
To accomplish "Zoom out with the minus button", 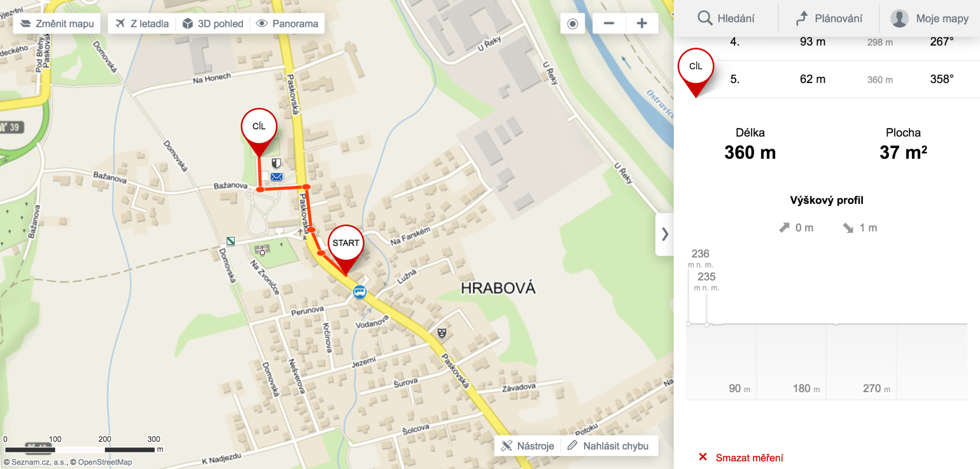I will click(x=609, y=23).
